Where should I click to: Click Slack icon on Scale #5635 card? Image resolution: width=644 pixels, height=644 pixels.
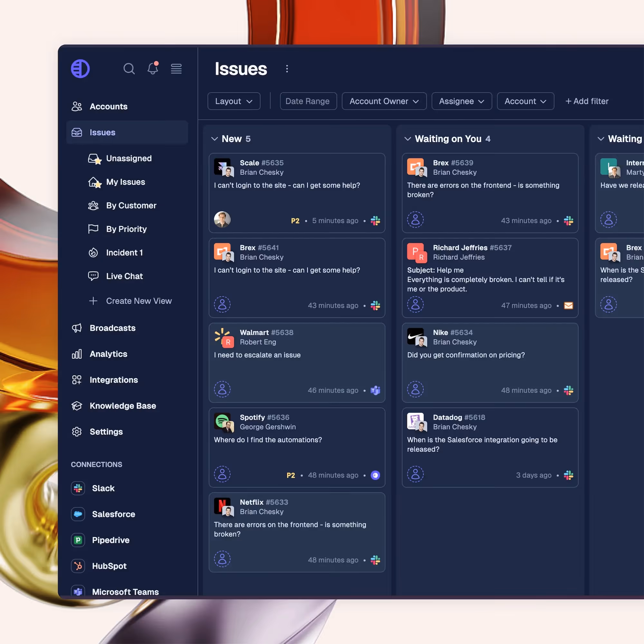(x=375, y=221)
